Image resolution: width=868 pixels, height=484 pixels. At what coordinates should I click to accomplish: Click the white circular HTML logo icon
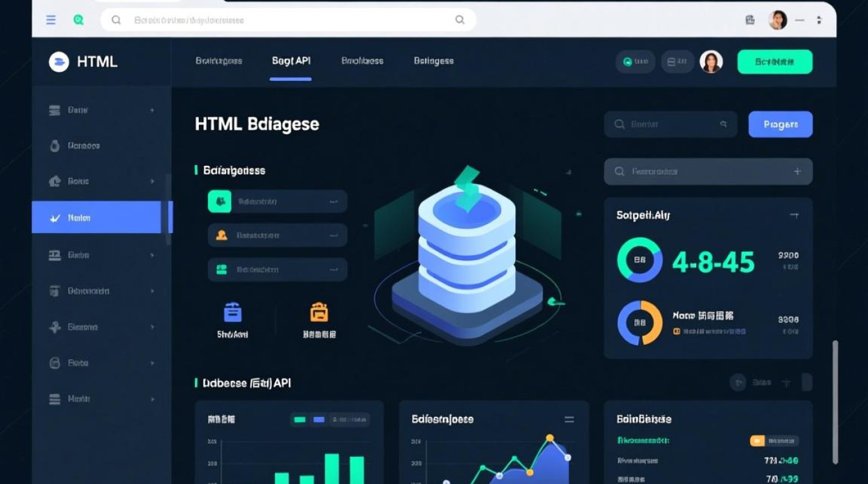click(59, 62)
